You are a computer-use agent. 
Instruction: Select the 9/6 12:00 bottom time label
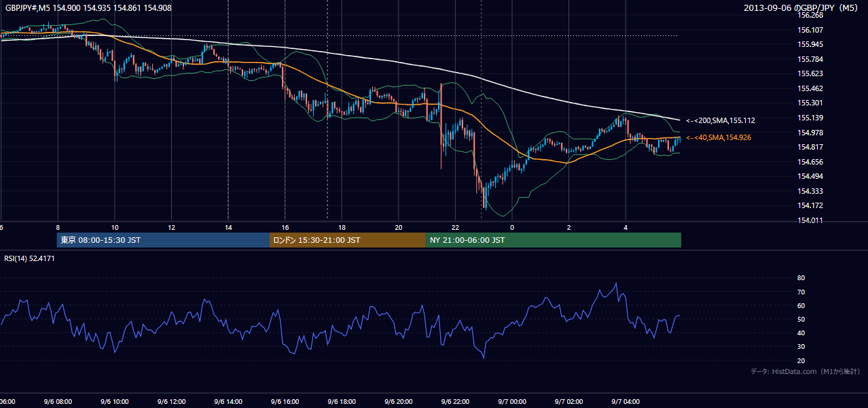tap(171, 402)
